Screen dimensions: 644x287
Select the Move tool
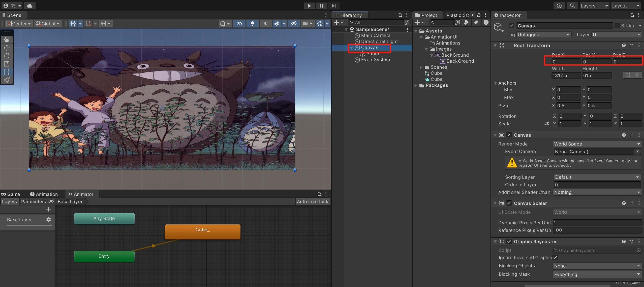pyautogui.click(x=7, y=48)
